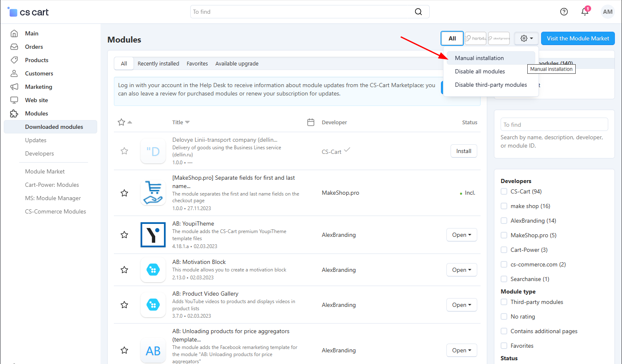Check the CS-Cart (94) developer filter
622x364 pixels.
point(504,191)
